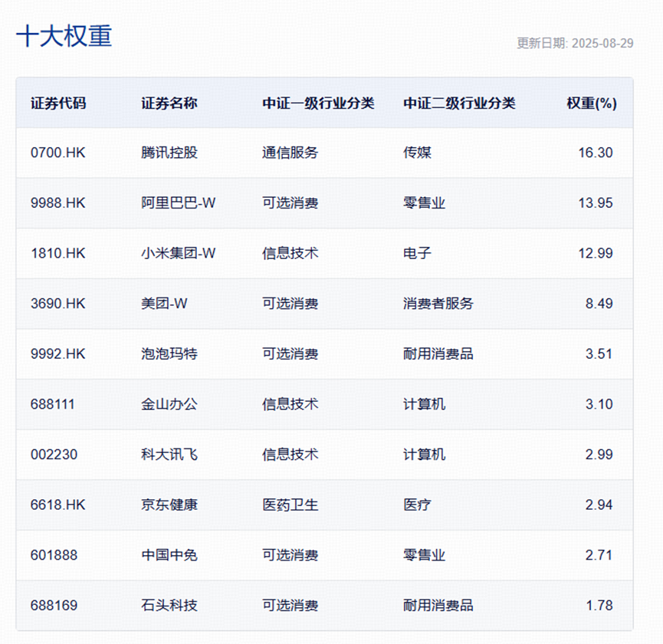Click 可选消费 in the 泡泡玛特 row
This screenshot has height=644, width=663.
point(290,354)
